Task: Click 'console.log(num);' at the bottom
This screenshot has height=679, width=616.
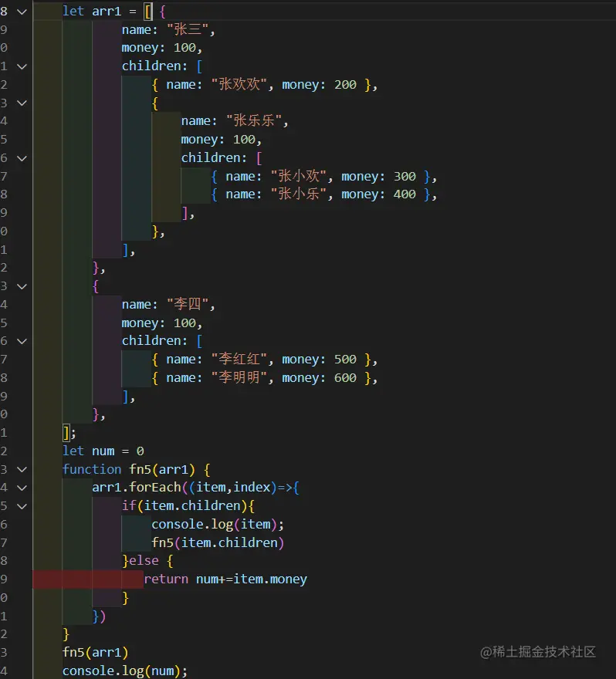Action: [125, 671]
